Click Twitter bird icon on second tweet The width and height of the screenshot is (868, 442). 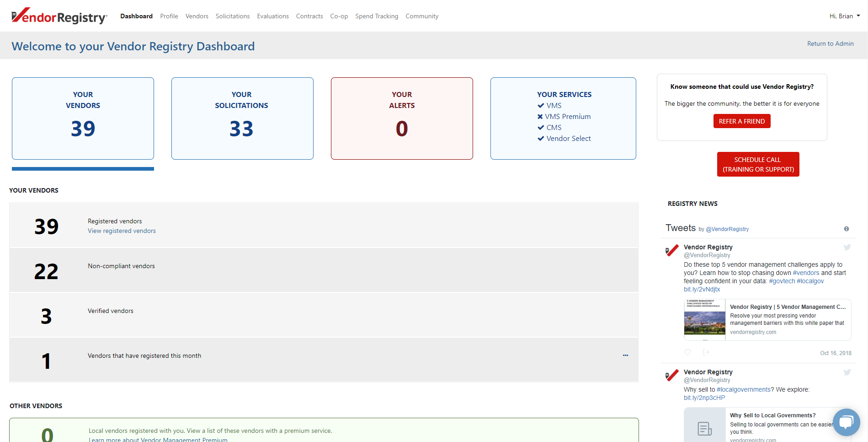click(x=847, y=372)
